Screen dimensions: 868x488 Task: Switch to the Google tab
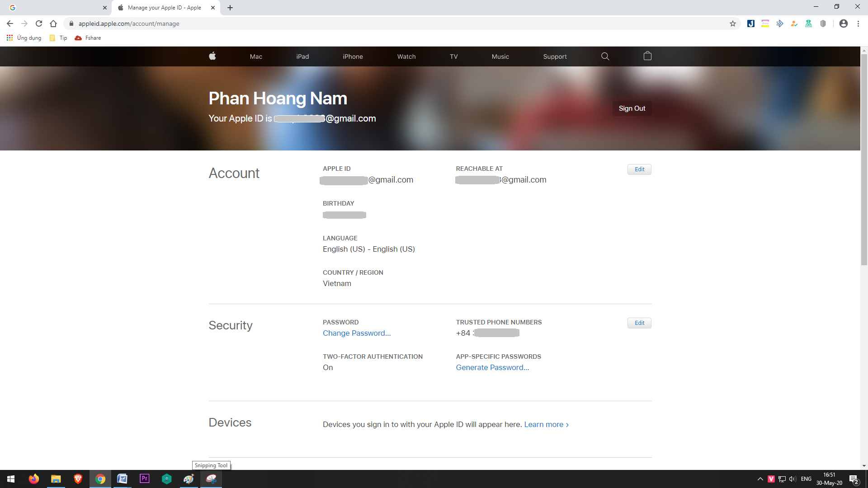(x=55, y=8)
